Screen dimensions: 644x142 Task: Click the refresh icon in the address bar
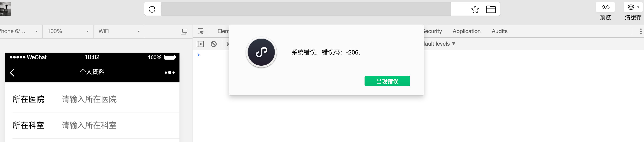152,9
